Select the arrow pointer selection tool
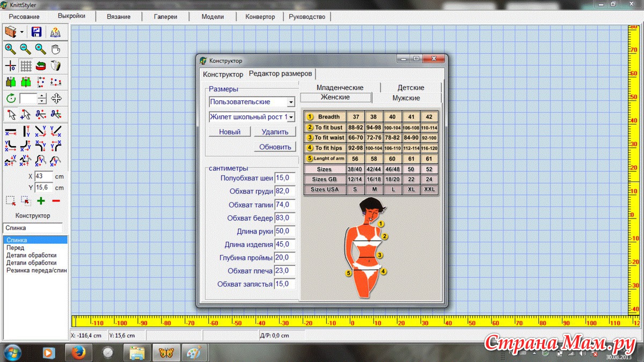 [10, 114]
